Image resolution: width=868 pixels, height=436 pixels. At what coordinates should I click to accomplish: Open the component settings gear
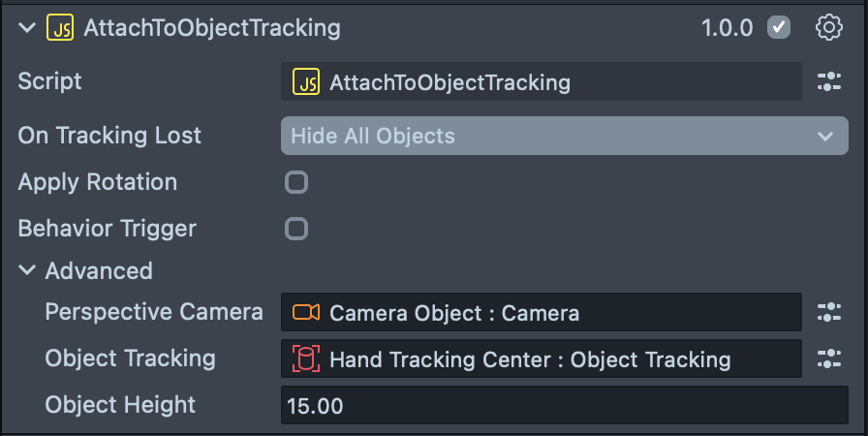click(x=828, y=28)
